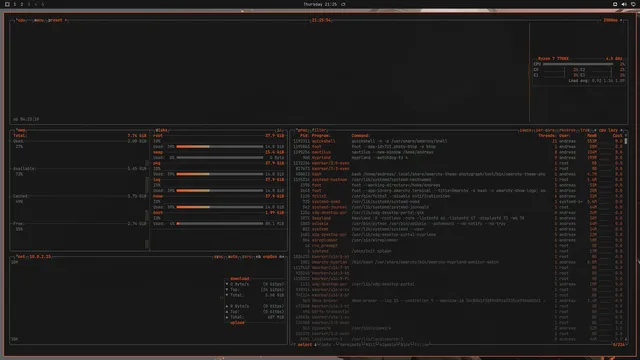Open the btop menu option
Screen dimensions: 640x360
39,20
